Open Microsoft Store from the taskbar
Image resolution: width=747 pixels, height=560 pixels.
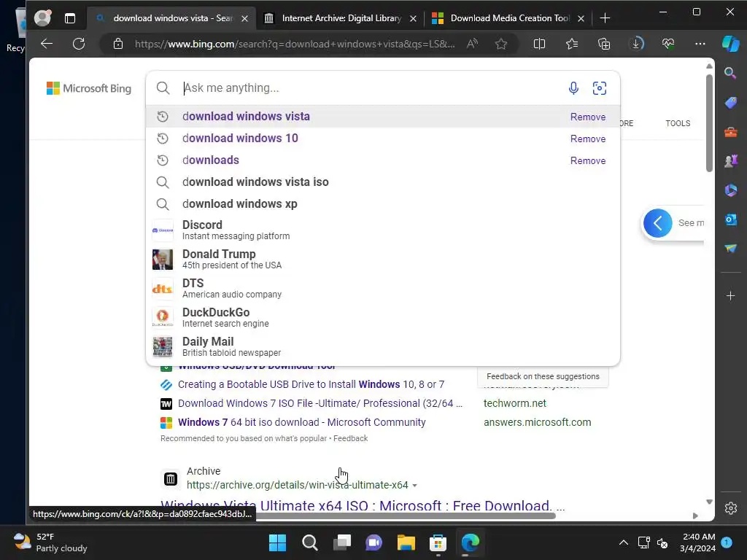coord(438,542)
